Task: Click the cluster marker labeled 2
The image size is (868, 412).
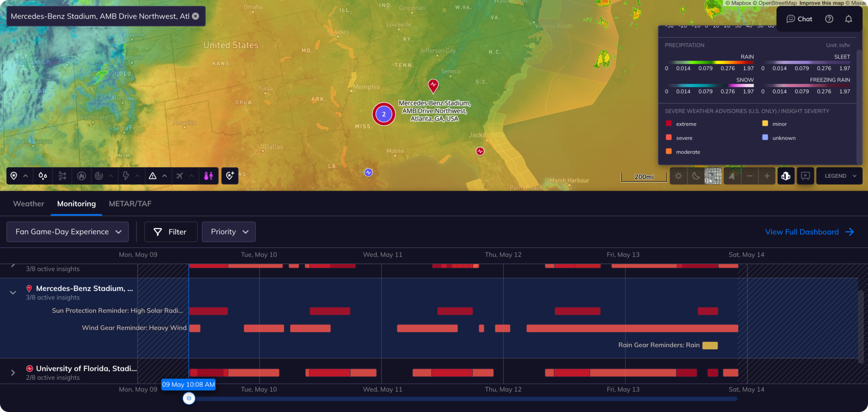Action: [384, 114]
